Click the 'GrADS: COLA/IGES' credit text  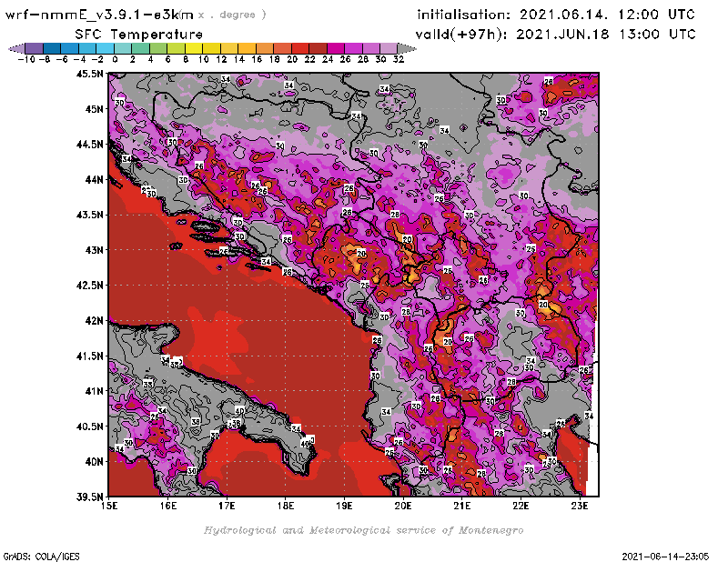[41, 556]
